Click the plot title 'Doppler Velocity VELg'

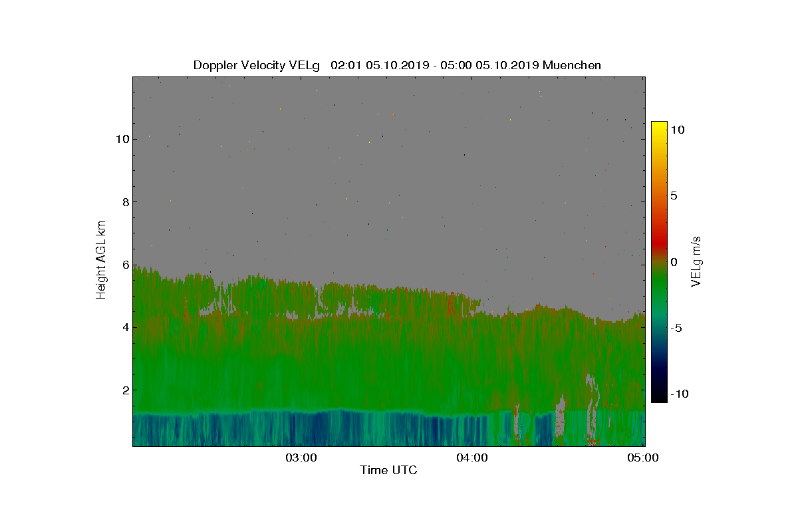coord(257,65)
